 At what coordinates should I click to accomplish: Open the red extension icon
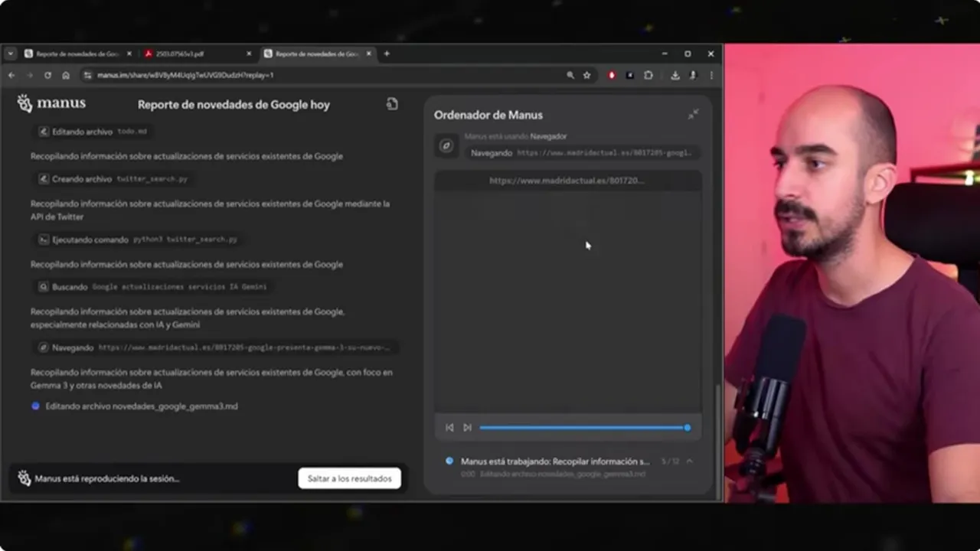pyautogui.click(x=612, y=75)
